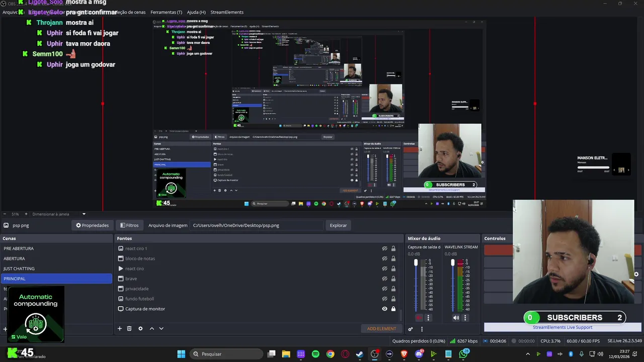Click the ADD ELEMENT button

tap(381, 329)
